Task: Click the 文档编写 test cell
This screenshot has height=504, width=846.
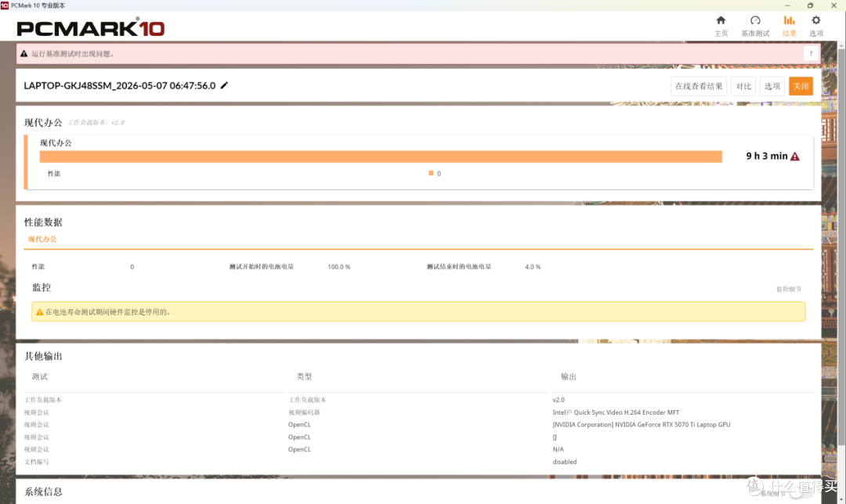Action: tap(36, 462)
